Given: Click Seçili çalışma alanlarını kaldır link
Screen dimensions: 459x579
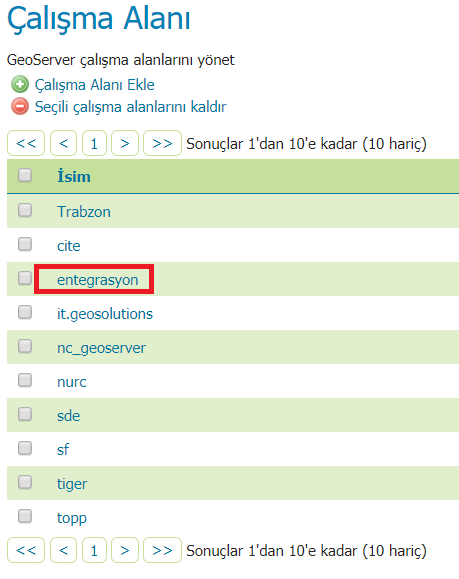Looking at the screenshot, I should pyautogui.click(x=130, y=107).
